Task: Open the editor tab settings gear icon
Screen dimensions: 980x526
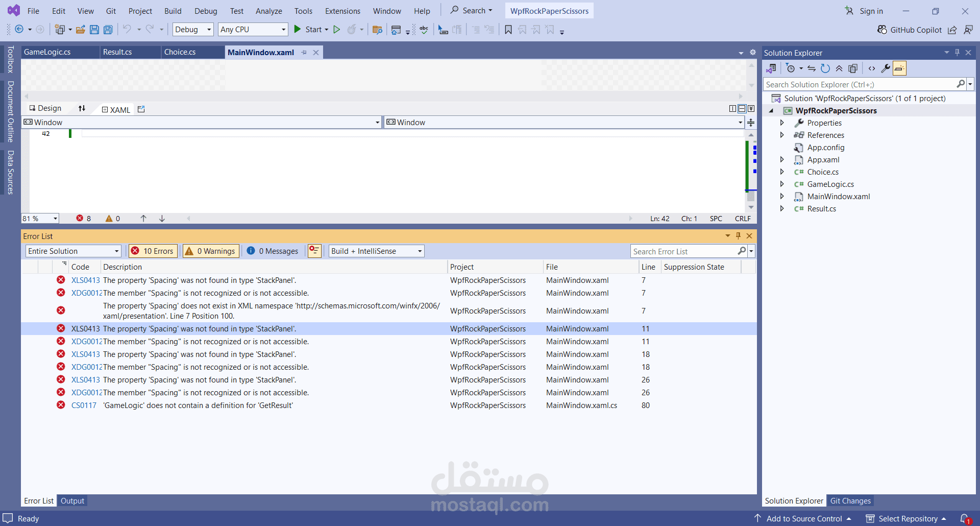Action: coord(752,53)
